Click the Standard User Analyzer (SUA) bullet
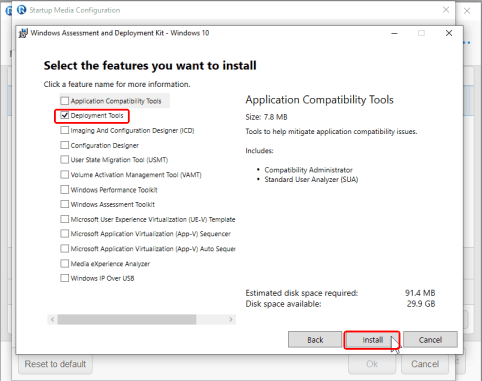Image resolution: width=482 pixels, height=381 pixels. click(x=311, y=179)
